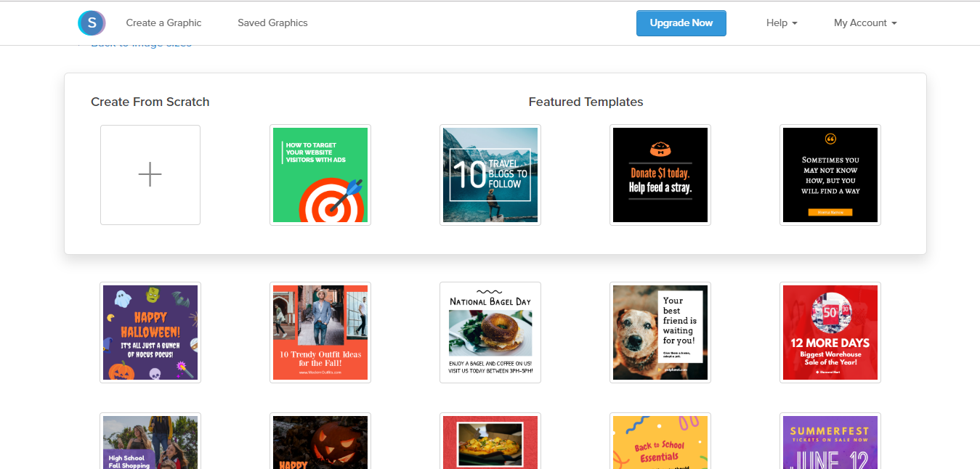Open the Create a Graphic page

coord(163,23)
